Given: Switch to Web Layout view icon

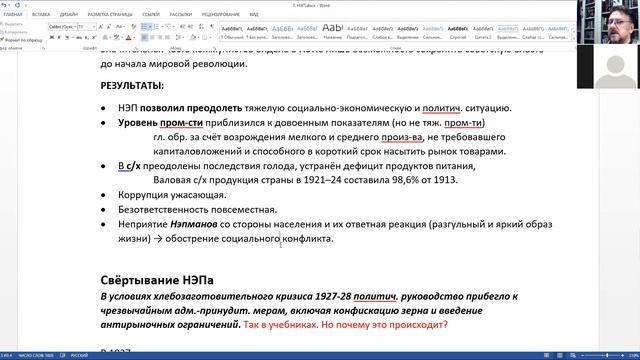Looking at the screenshot, I should [x=573, y=356].
